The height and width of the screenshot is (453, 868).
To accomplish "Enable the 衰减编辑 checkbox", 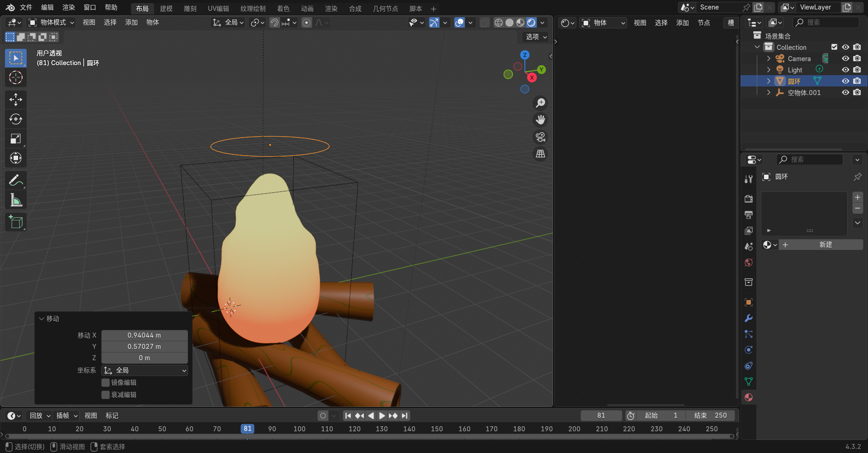I will [106, 395].
